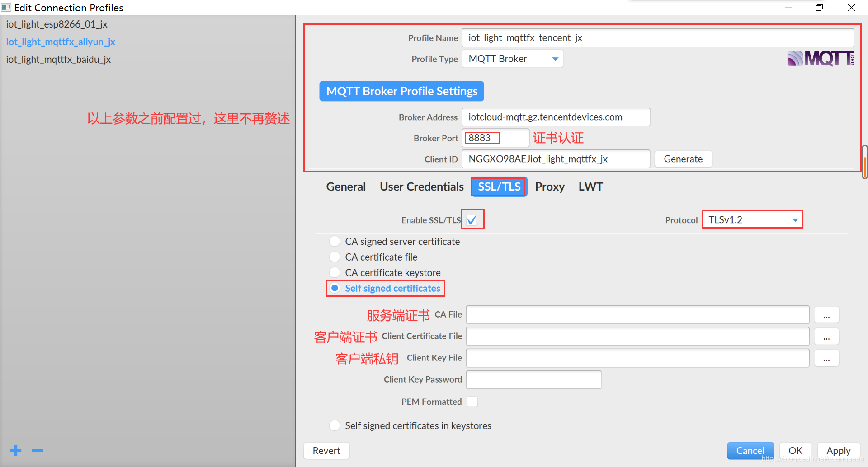The width and height of the screenshot is (868, 467).
Task: Click the window icon next to Edit Connection Profiles
Action: [x=6, y=8]
